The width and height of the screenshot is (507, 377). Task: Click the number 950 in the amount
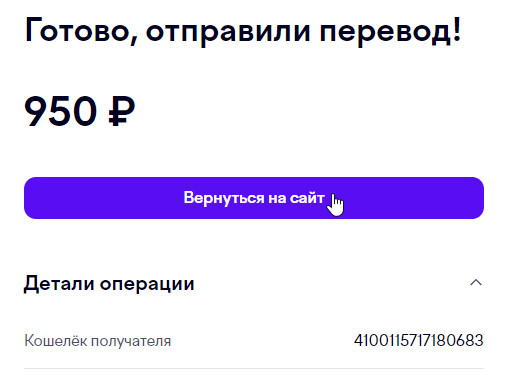point(61,111)
